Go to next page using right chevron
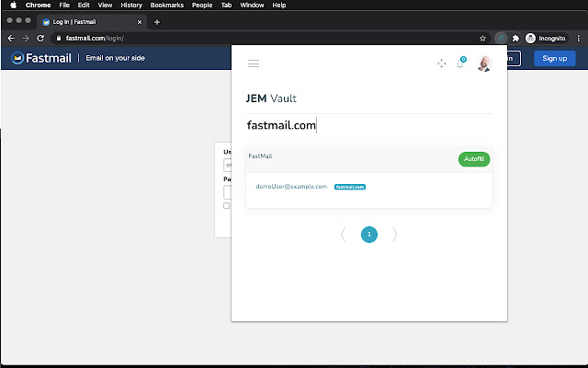 pyautogui.click(x=395, y=235)
